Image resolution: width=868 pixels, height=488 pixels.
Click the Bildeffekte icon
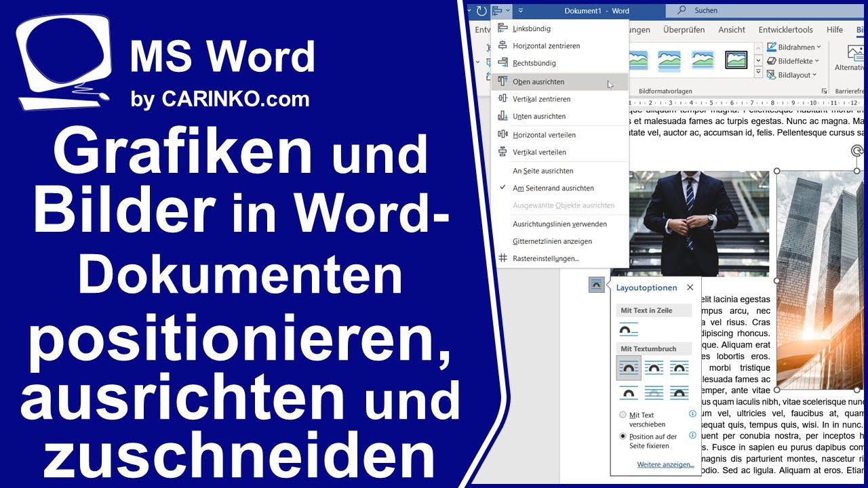[x=772, y=61]
